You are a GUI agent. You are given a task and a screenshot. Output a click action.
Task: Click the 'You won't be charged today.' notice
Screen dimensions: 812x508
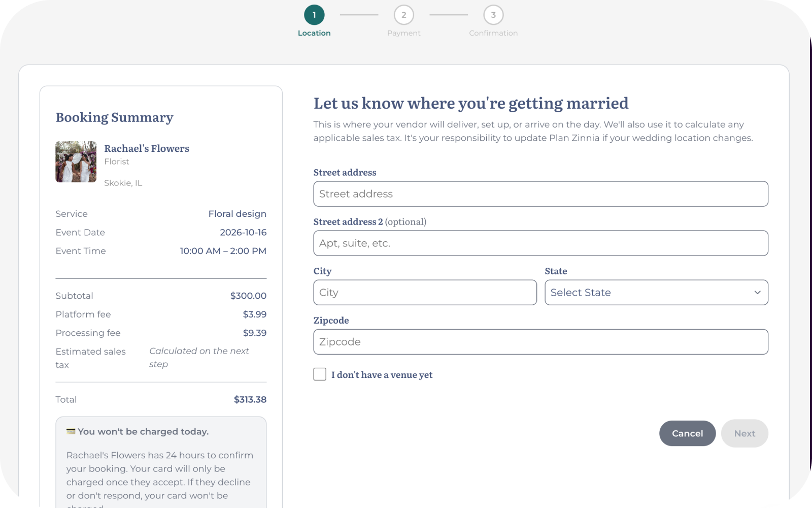(143, 432)
